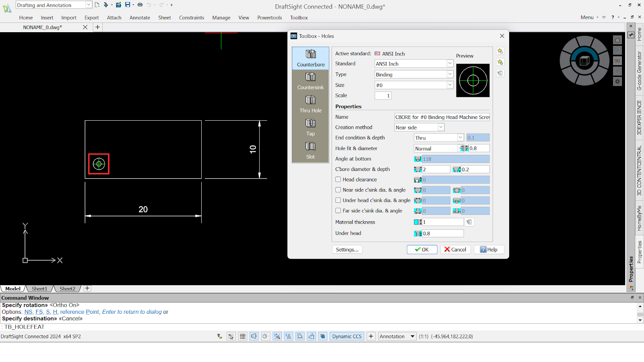This screenshot has height=362, width=644.
Task: Open the Annotation scale dropdown in status bar
Action: coord(397,336)
